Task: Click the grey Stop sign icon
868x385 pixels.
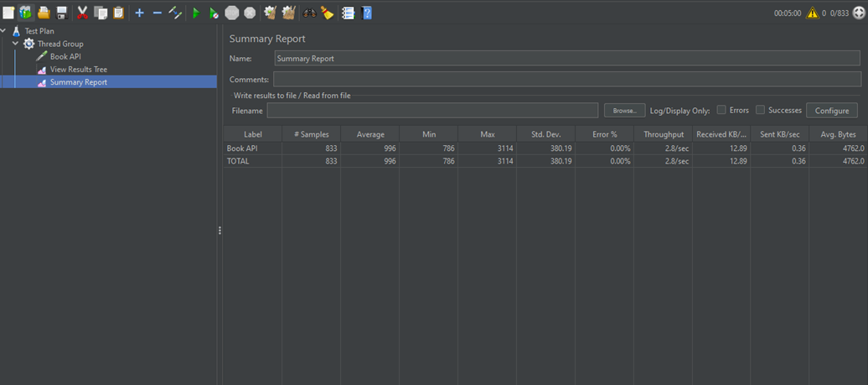Action: tap(232, 13)
